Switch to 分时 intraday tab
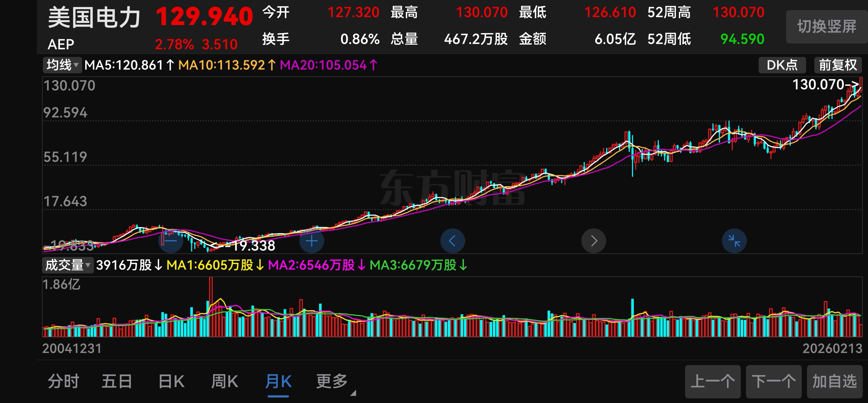This screenshot has height=403, width=868. 63,382
